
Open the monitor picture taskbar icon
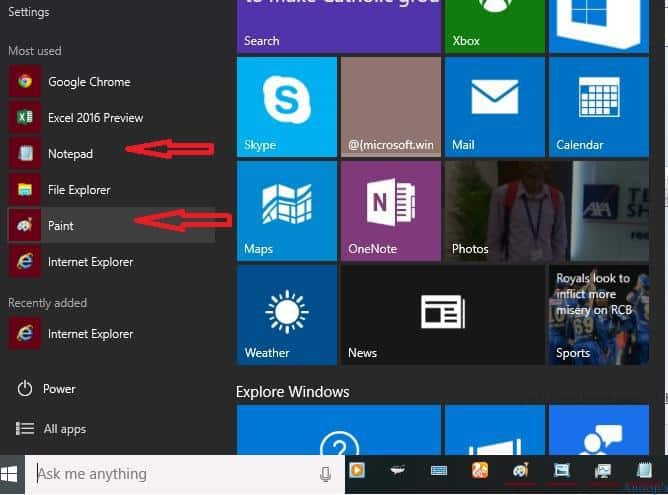point(603,470)
